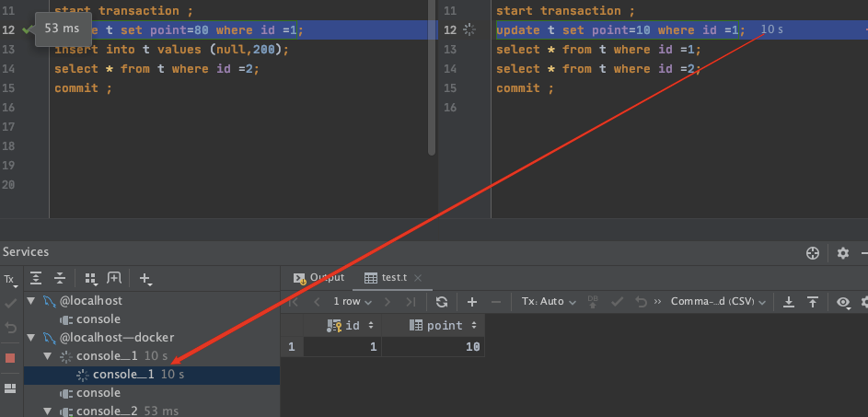Add a new row to the table
Image resolution: width=868 pixels, height=417 pixels.
coord(471,301)
